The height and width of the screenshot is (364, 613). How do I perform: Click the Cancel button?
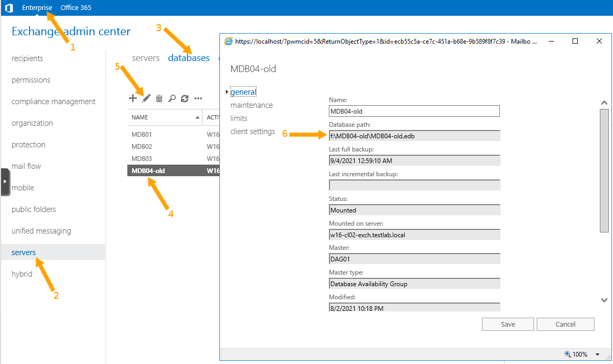565,324
